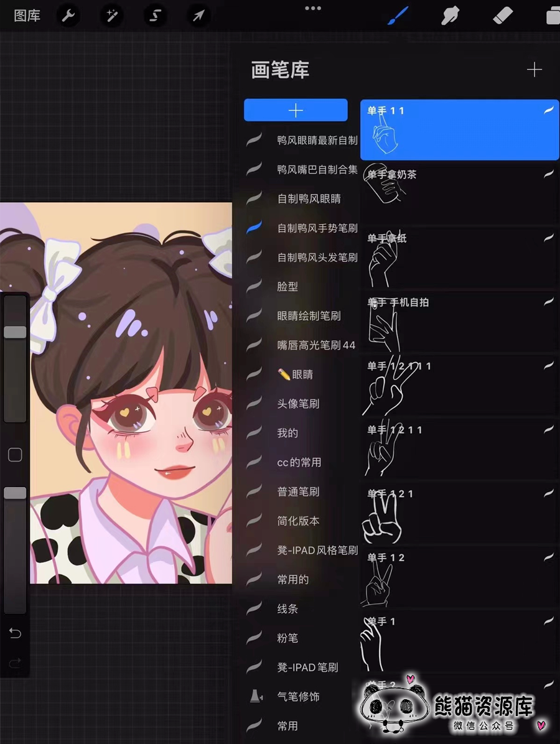Return to the 图库 gallery
Screen dimensions: 560x744
26,16
